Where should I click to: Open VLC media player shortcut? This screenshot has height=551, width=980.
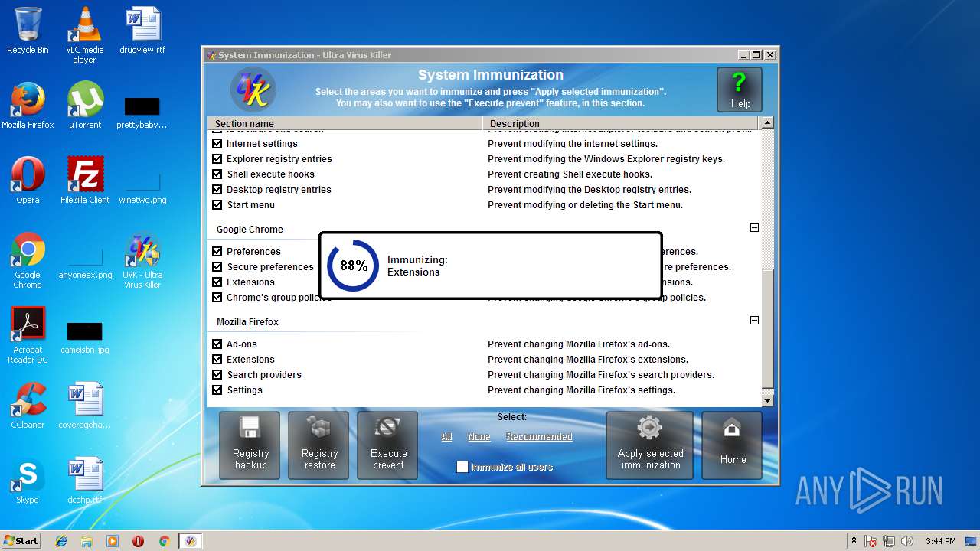coord(84,35)
